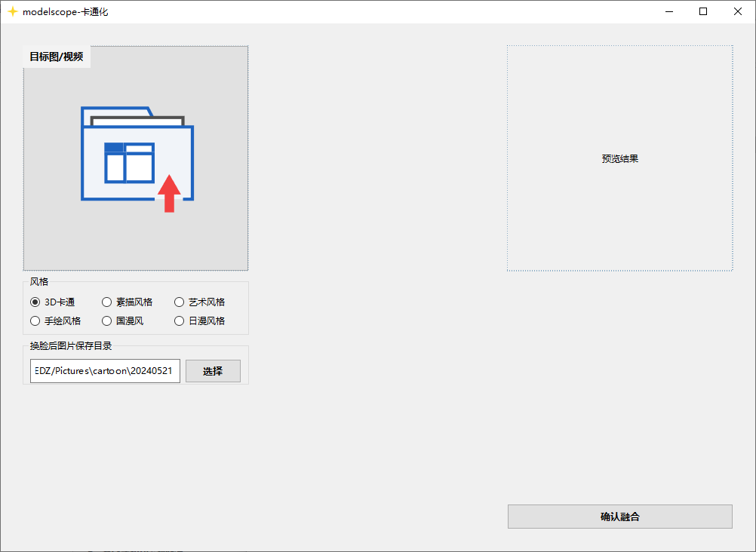Image resolution: width=756 pixels, height=552 pixels.
Task: Focus the save directory path input field
Action: click(x=105, y=371)
